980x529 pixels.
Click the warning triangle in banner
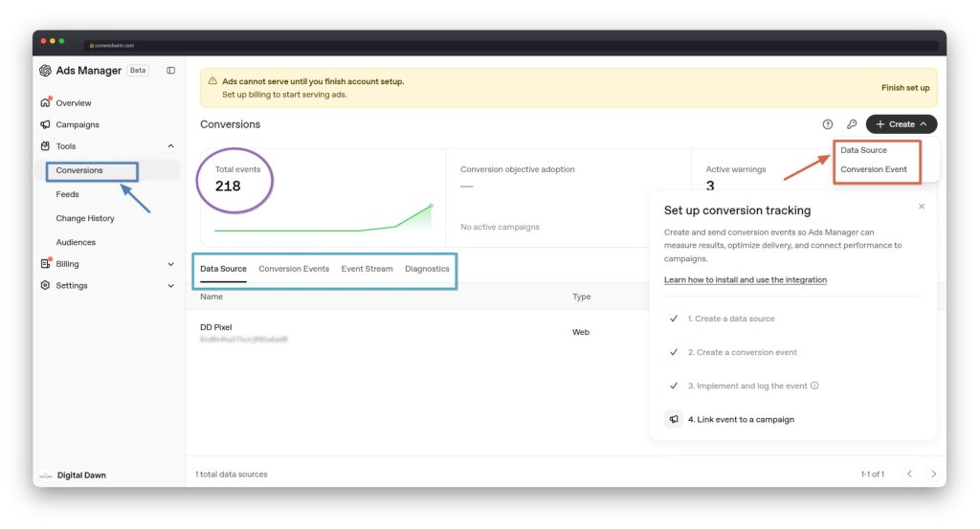click(x=212, y=81)
